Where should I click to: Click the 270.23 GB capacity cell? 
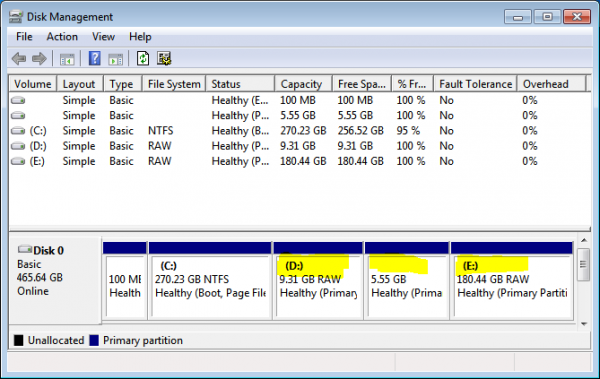tap(303, 131)
